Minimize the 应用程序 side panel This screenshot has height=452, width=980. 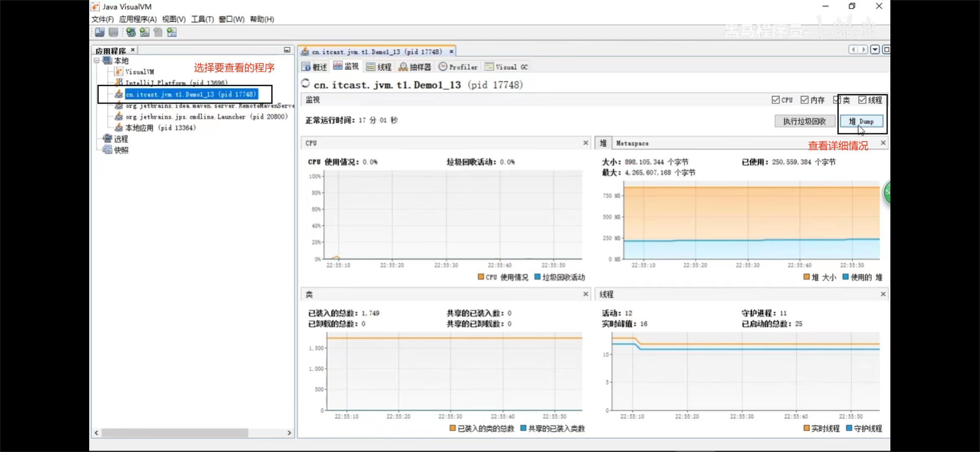(287, 50)
